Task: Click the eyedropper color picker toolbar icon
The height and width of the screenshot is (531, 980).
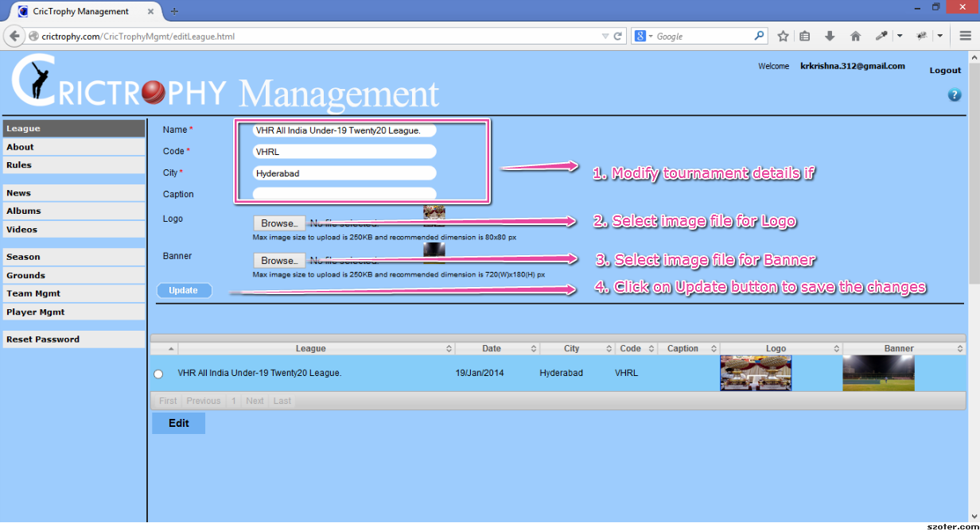Action: point(881,36)
